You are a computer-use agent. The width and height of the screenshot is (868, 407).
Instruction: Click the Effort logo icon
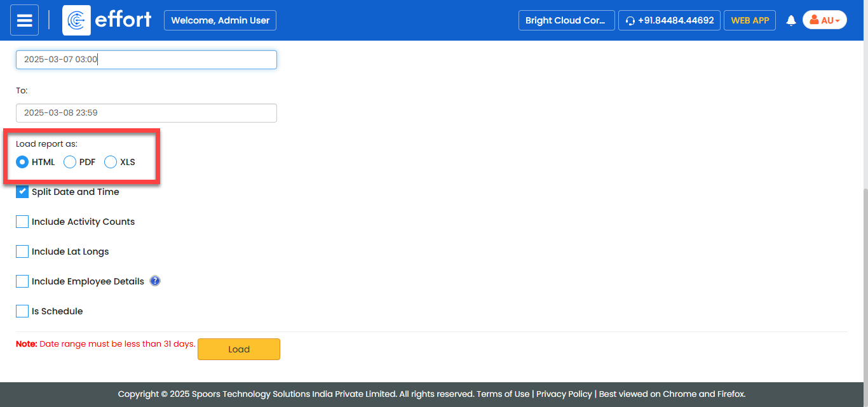76,20
